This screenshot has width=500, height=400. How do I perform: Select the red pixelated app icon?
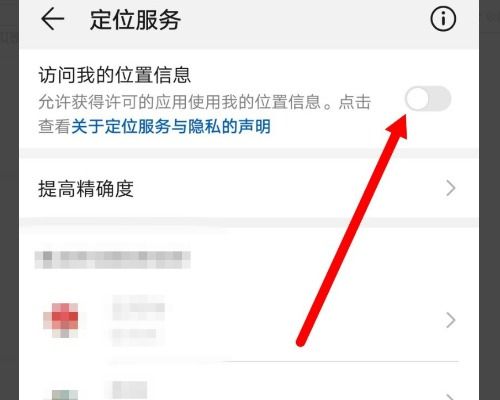61,320
